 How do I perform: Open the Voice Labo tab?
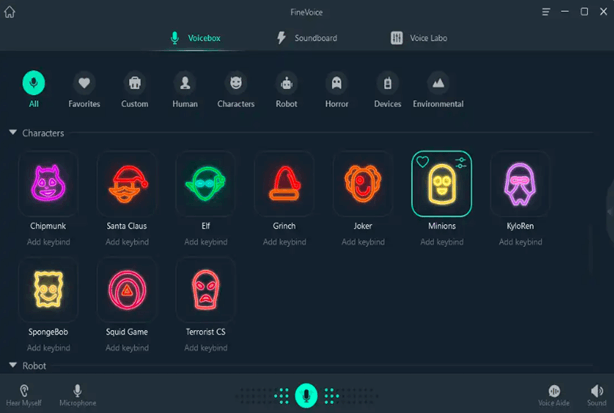click(420, 38)
